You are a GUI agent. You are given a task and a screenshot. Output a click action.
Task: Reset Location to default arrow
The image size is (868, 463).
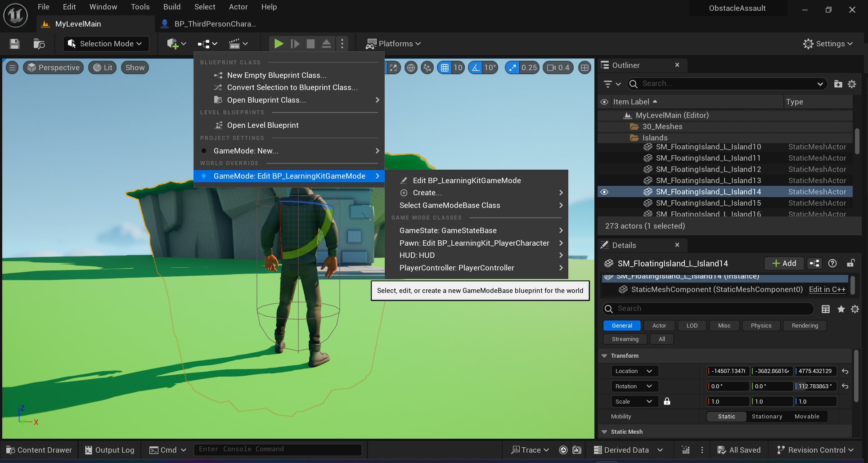click(x=845, y=371)
